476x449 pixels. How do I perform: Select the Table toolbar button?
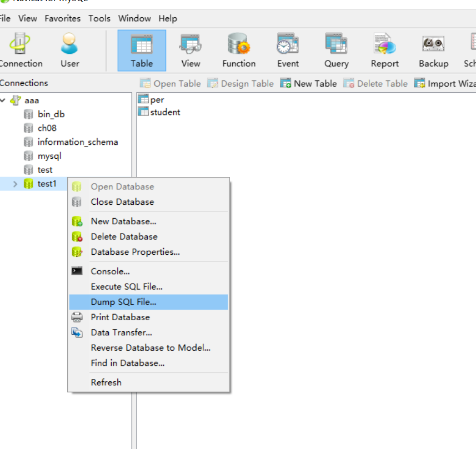click(142, 51)
